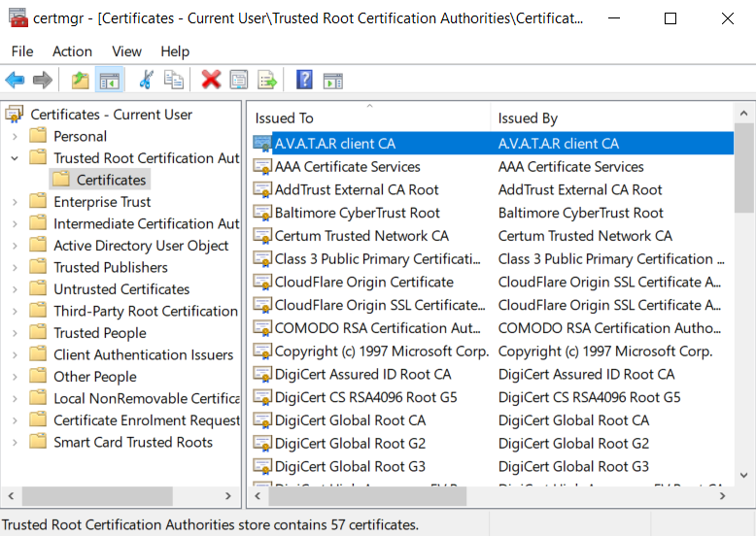Toggle Show/Hide Action Pane icon
This screenshot has height=536, width=756.
332,81
